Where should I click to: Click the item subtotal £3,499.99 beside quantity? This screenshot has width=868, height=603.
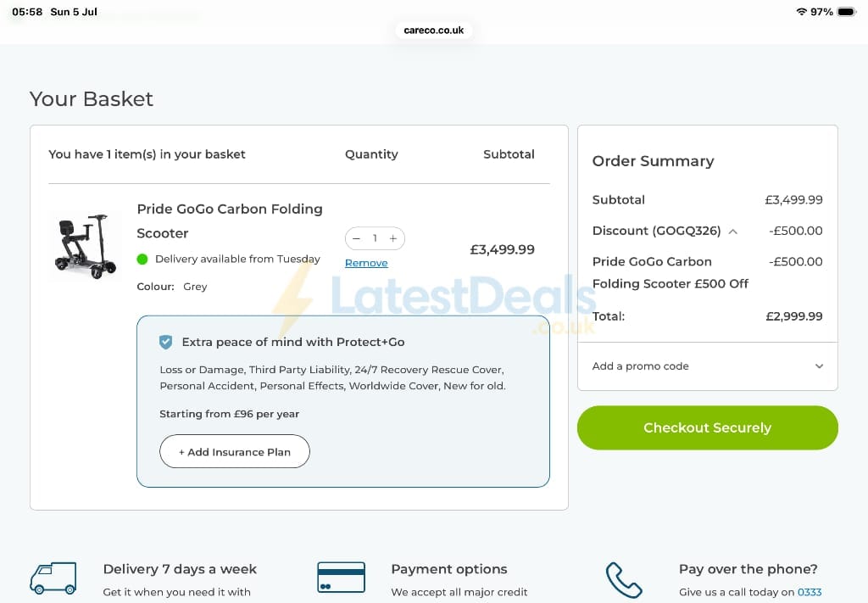502,249
